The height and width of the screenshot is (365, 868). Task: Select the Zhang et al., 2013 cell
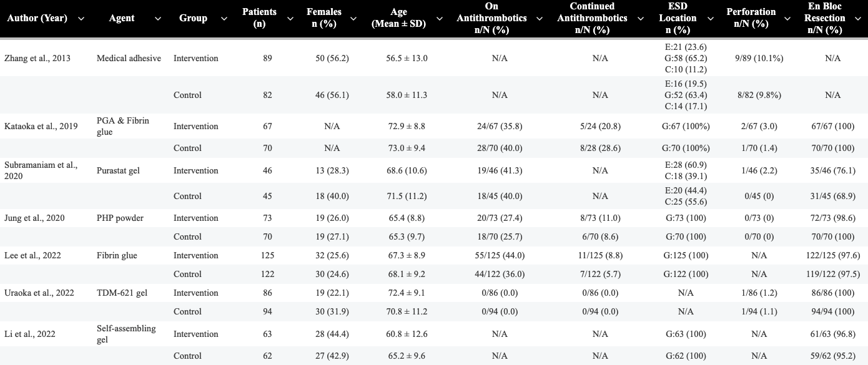tap(37, 58)
